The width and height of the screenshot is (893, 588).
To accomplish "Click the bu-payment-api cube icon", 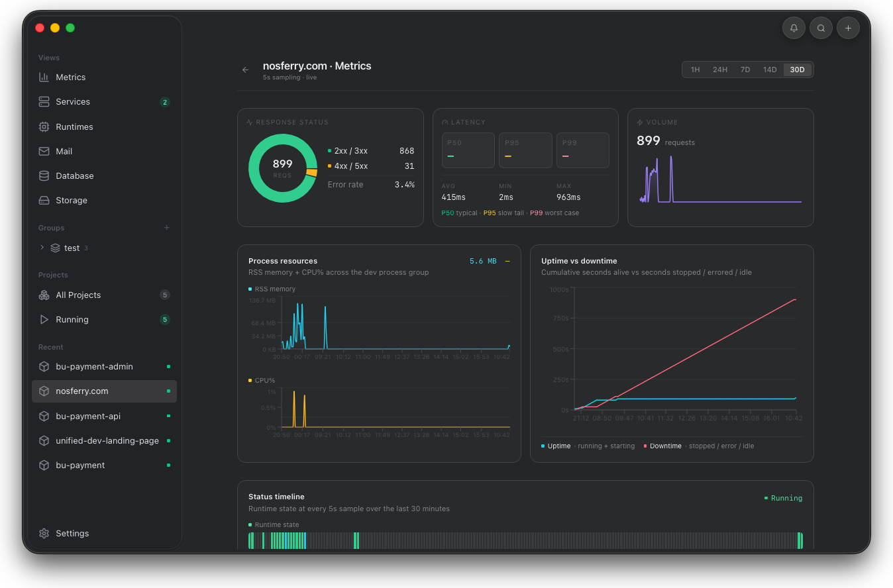I will point(44,416).
